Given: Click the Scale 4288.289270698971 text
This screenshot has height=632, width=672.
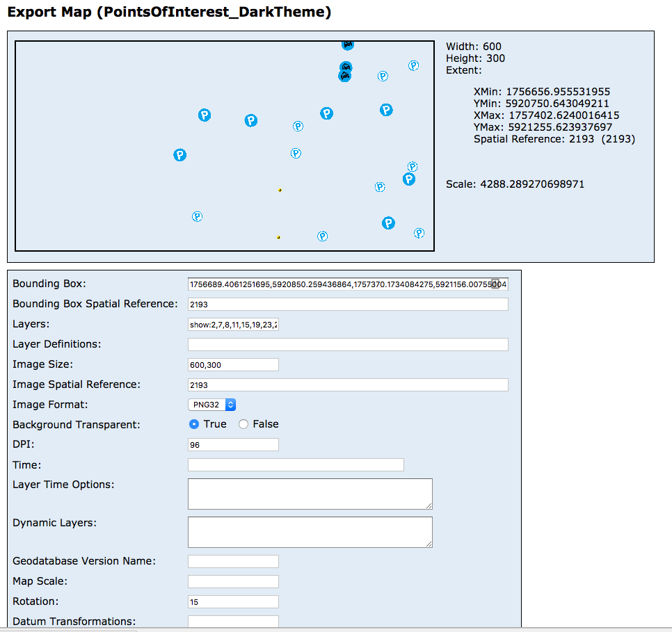Looking at the screenshot, I should tap(515, 184).
